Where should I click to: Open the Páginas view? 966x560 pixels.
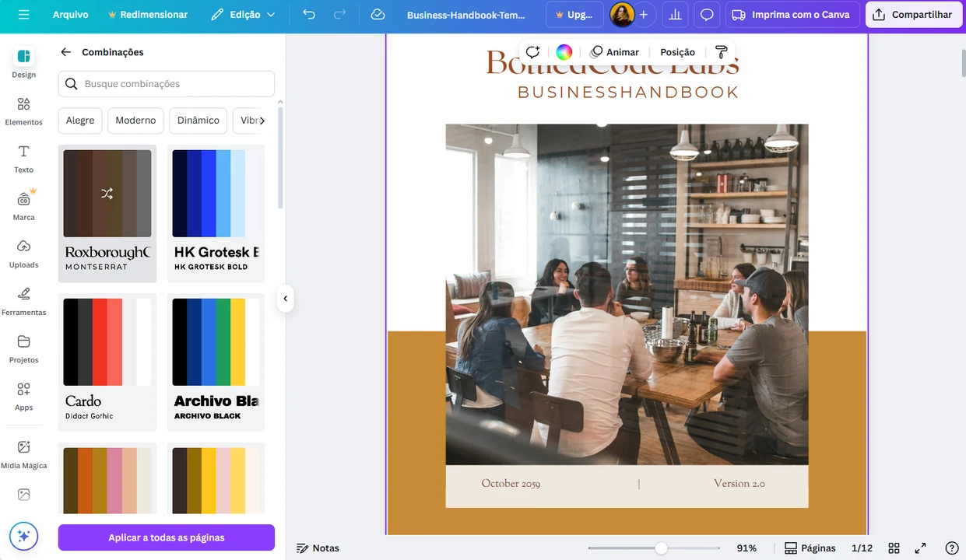tap(810, 548)
